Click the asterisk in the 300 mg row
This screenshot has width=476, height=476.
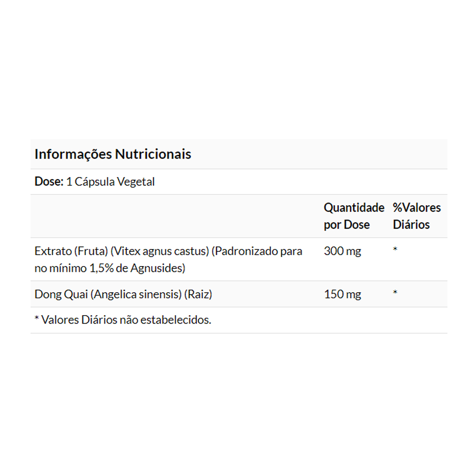click(x=395, y=249)
